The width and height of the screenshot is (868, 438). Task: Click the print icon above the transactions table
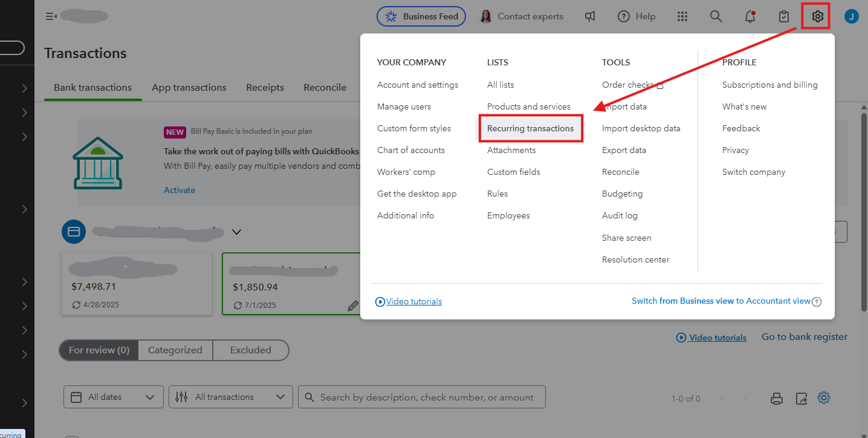coord(777,398)
